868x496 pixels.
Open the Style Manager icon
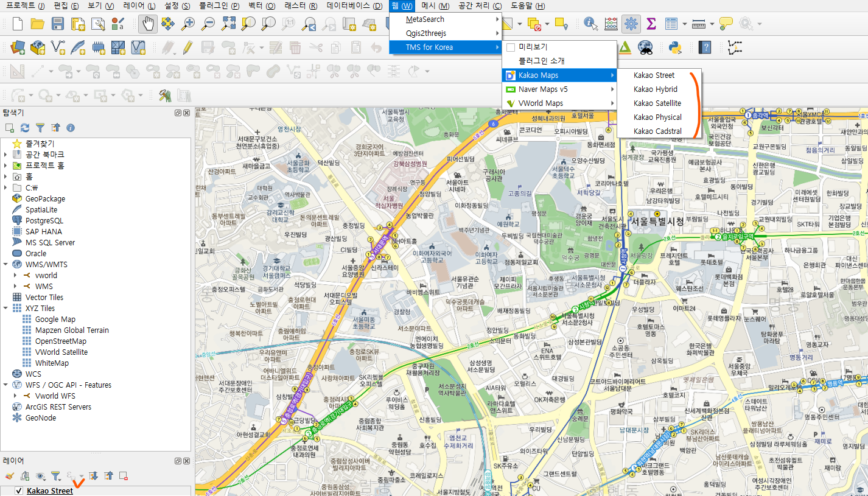click(118, 24)
